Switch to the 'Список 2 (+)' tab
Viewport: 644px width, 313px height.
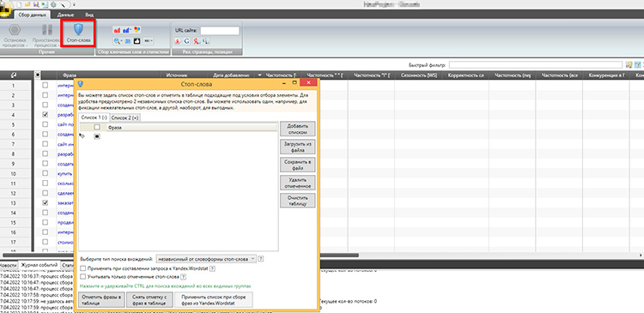click(125, 117)
